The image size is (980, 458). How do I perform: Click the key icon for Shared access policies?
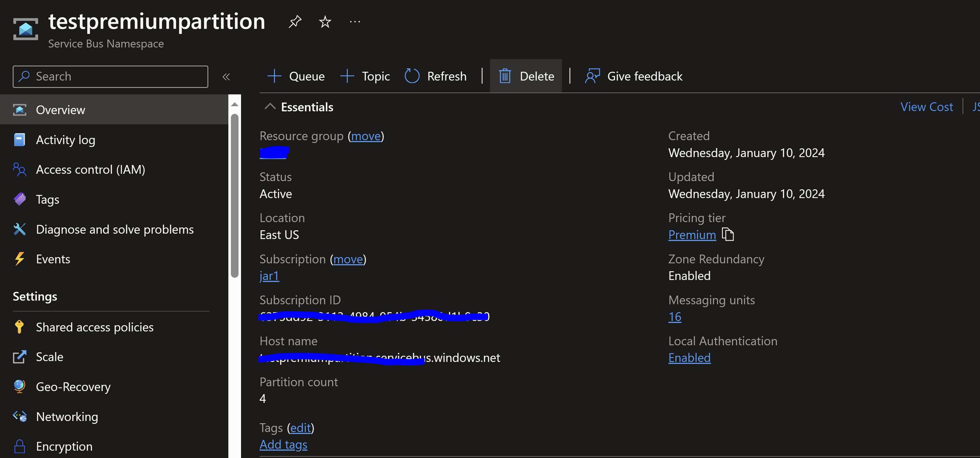(x=19, y=327)
